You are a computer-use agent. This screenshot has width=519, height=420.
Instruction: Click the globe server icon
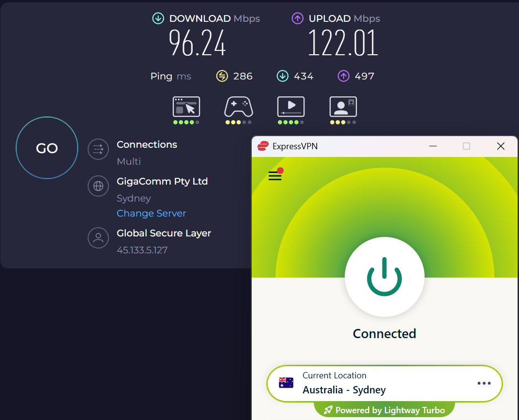(98, 186)
